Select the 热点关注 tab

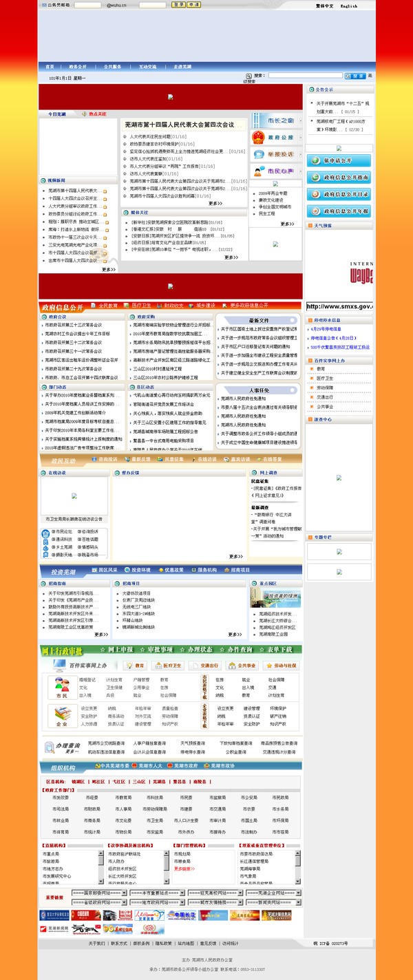[97, 114]
